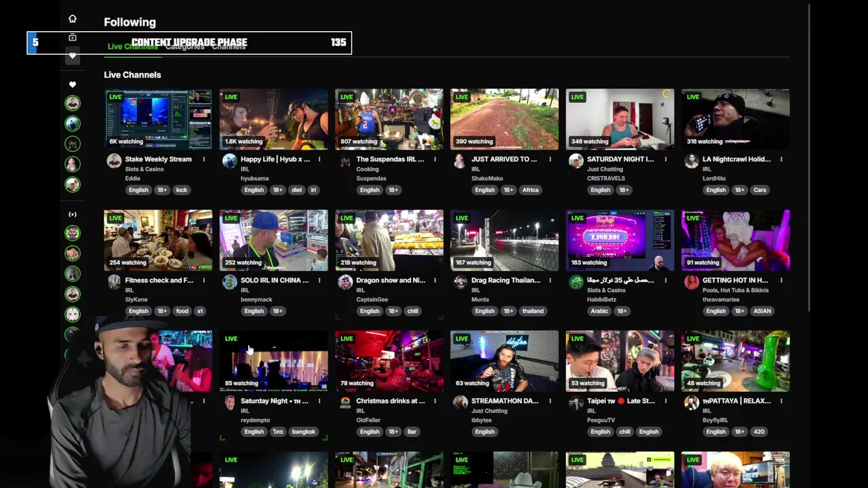The width and height of the screenshot is (868, 488).
Task: Open the PATTAYA RELAX stream thumbnail
Action: (x=736, y=361)
